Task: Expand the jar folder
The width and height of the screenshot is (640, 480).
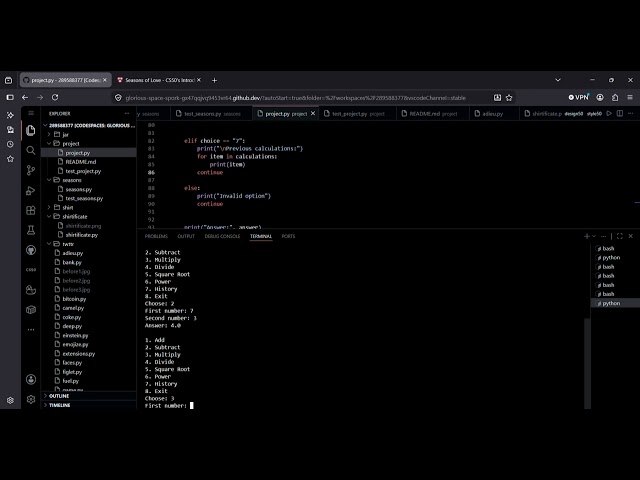Action: (49, 134)
